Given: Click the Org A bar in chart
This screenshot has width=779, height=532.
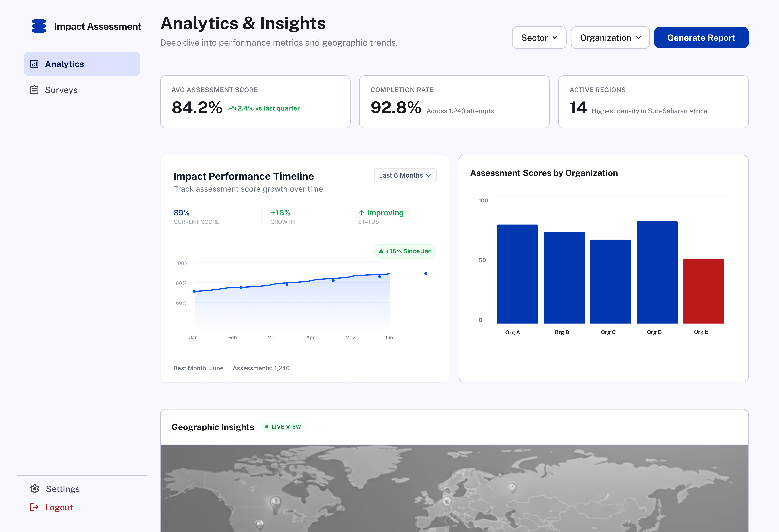Looking at the screenshot, I should click(517, 274).
